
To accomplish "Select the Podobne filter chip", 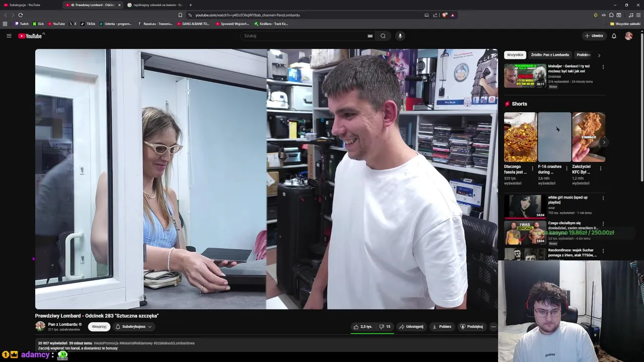I will coord(584,55).
